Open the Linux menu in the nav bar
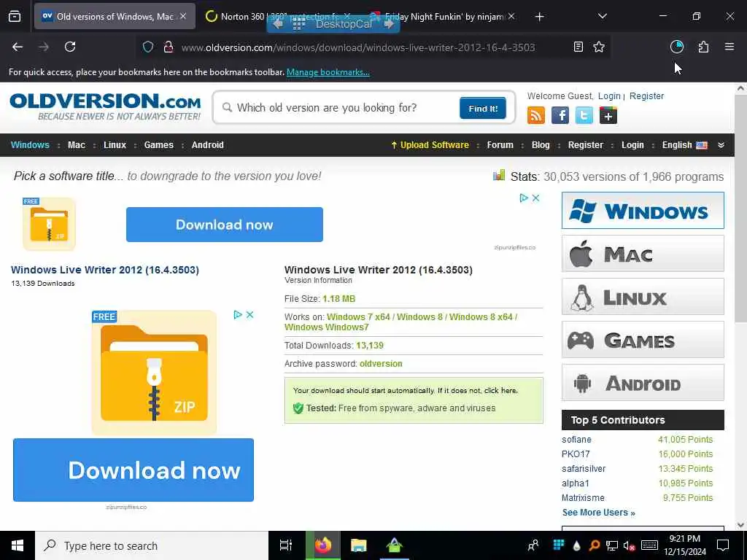 pos(115,145)
